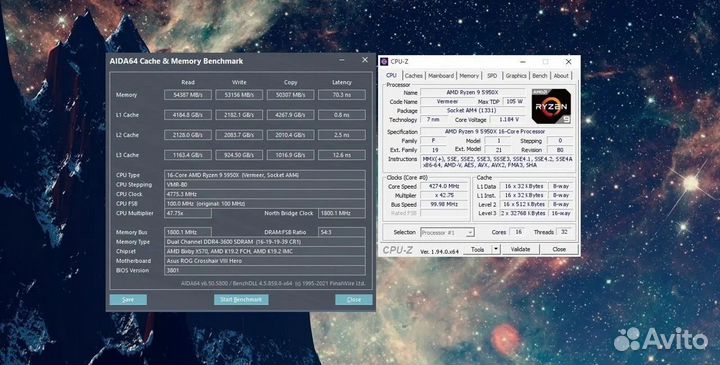Open the Memory tab in CPU-Z
720x365 pixels.
(x=469, y=76)
